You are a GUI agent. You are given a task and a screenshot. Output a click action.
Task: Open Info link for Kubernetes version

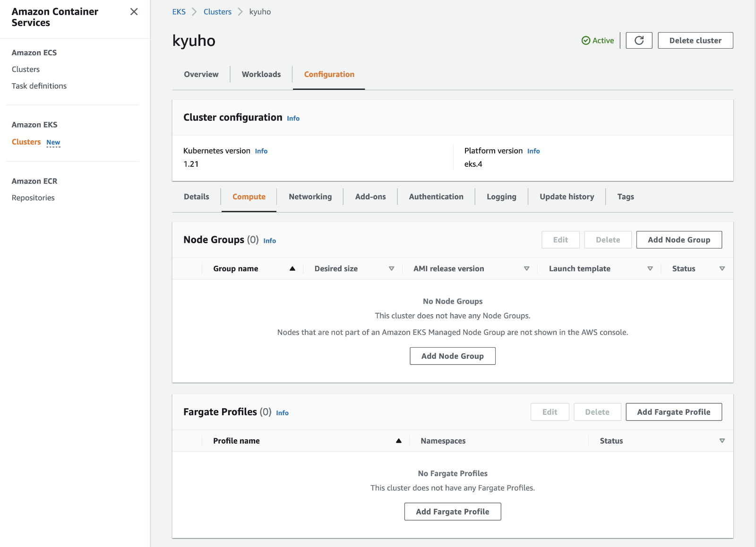pos(261,151)
